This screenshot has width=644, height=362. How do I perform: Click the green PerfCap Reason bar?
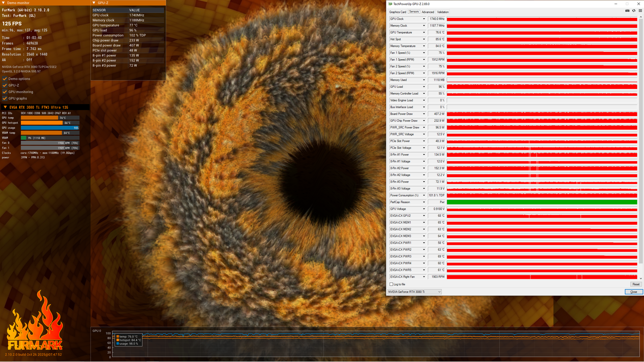coord(541,202)
